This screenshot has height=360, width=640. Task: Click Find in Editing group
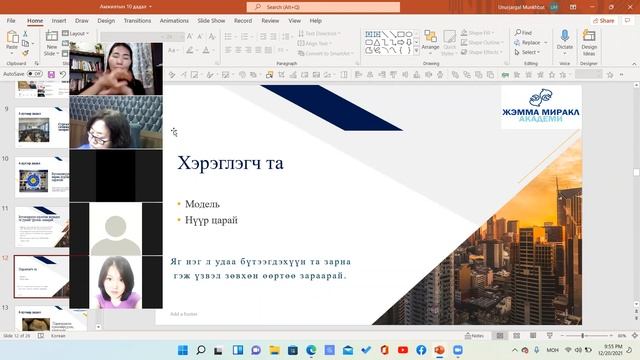[x=523, y=33]
